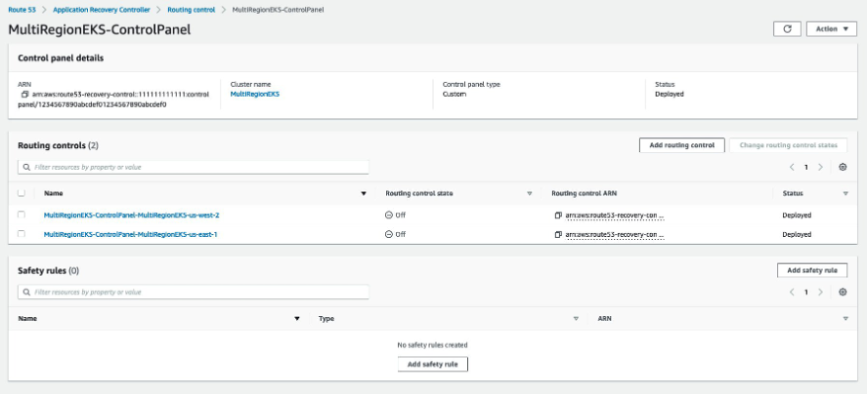Click the refresh icon button
Image resolution: width=868 pixels, height=395 pixels.
click(787, 29)
